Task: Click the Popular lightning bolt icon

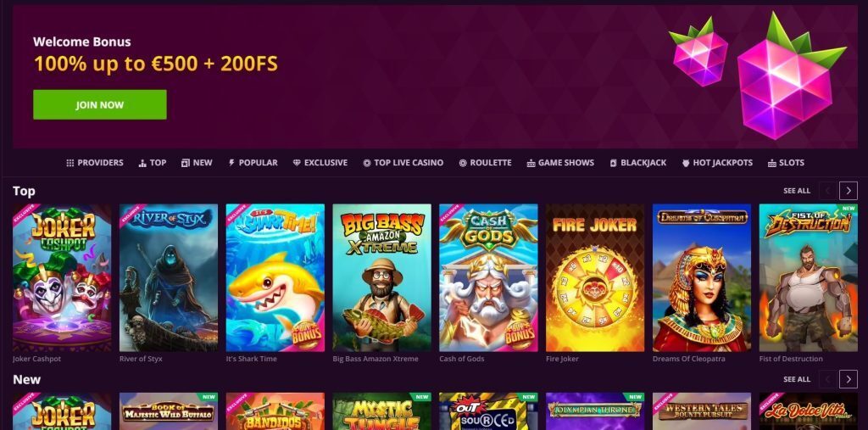Action: point(231,163)
